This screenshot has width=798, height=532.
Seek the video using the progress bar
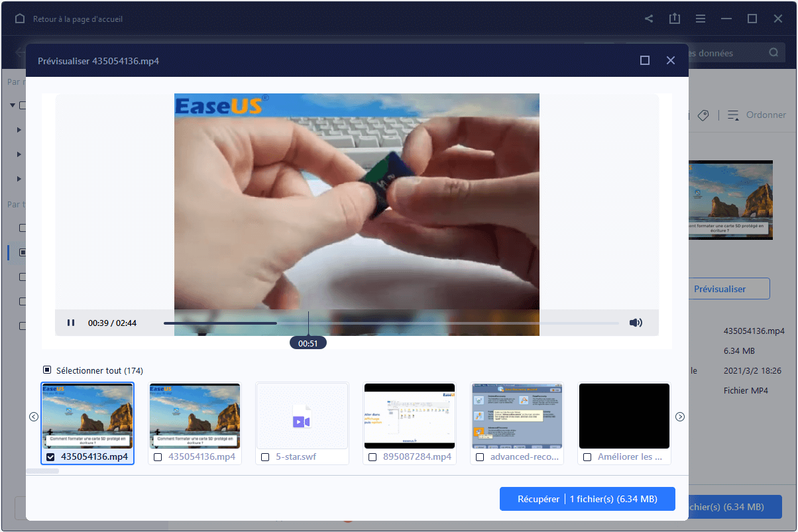[x=391, y=323]
